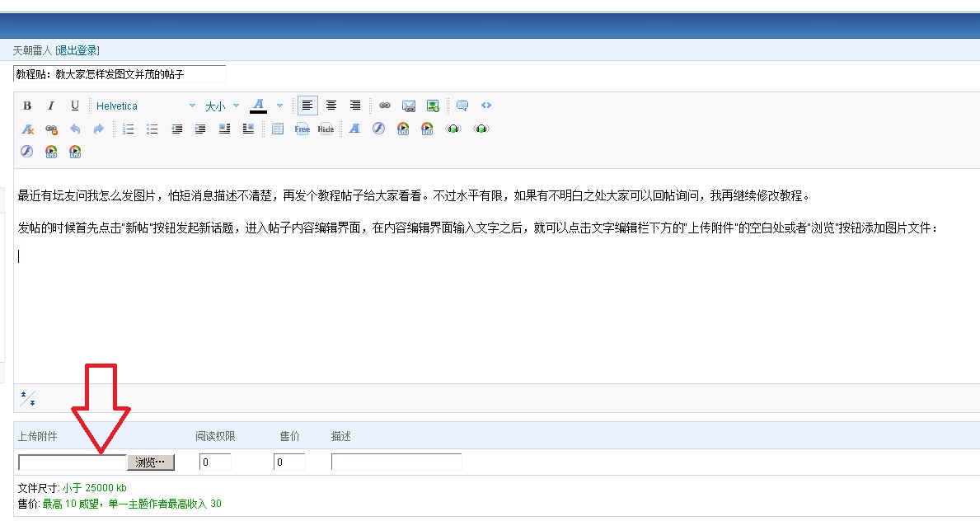Image resolution: width=980 pixels, height=521 pixels.
Task: Toggle underline formatting
Action: coord(75,106)
